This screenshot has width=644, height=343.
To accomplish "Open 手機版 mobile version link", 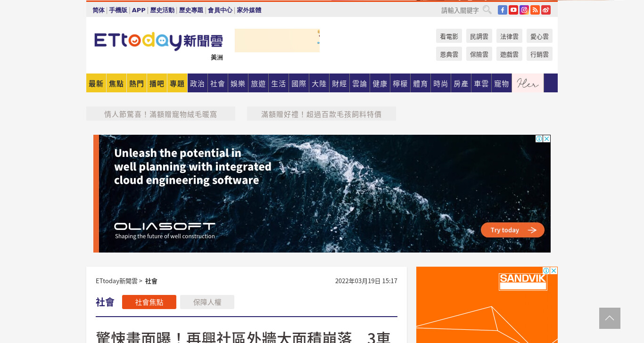I will 118,10.
